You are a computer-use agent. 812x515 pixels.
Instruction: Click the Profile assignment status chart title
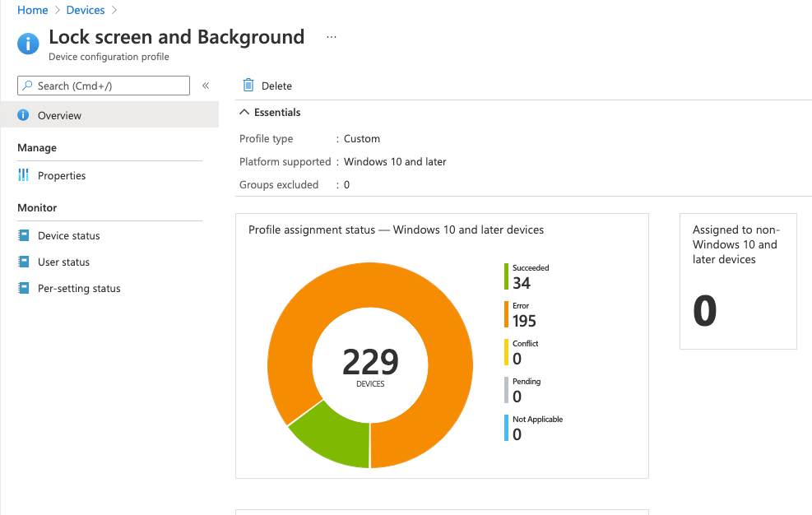point(397,230)
